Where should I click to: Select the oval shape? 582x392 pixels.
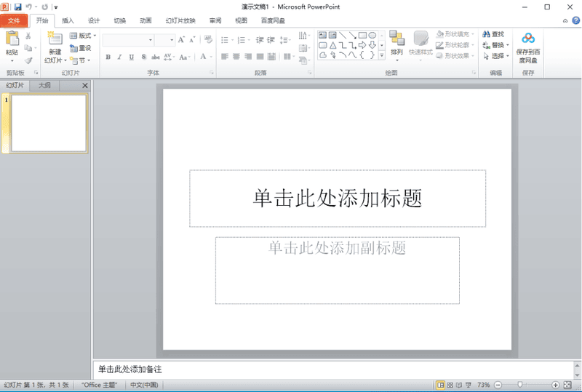(x=372, y=35)
